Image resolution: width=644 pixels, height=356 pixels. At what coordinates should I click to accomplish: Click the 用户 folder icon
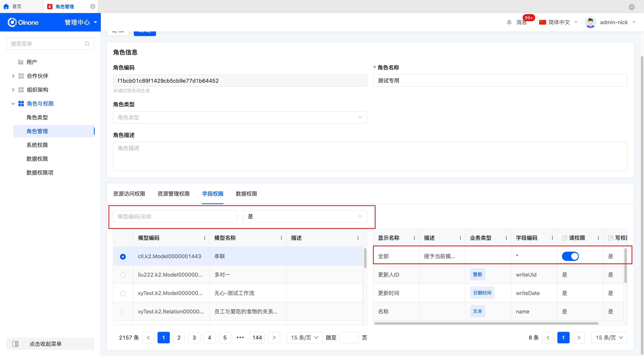(21, 62)
